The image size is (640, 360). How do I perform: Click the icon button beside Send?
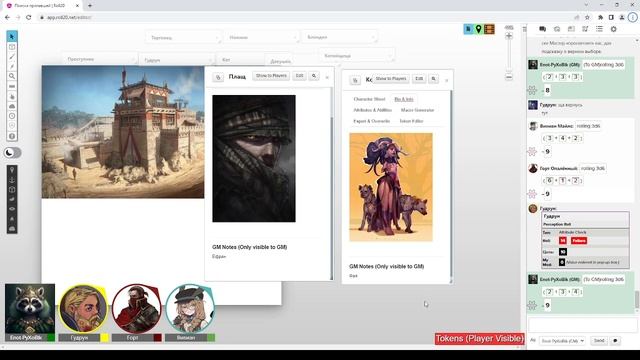pos(615,341)
